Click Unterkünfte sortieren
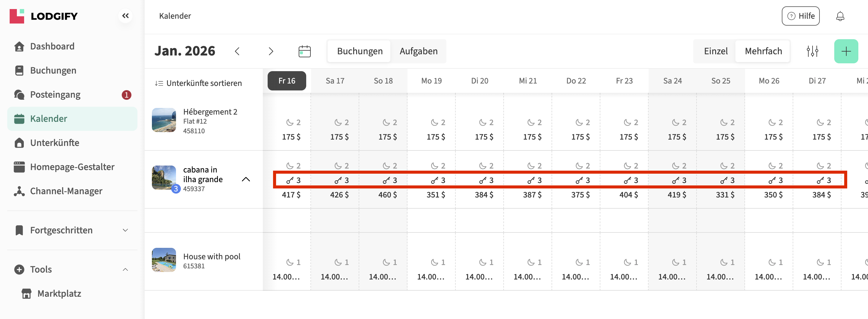The image size is (868, 319). [x=199, y=83]
